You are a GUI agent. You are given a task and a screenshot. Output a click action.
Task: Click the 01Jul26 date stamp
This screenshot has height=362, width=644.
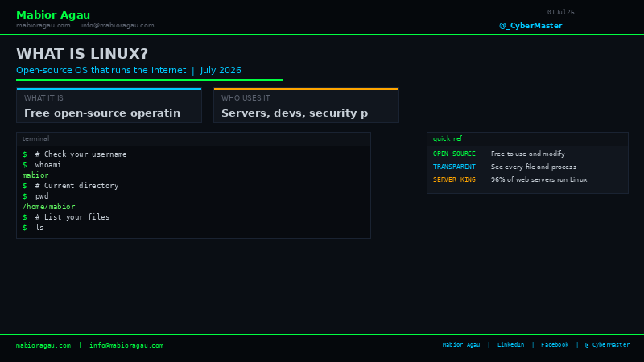560,12
